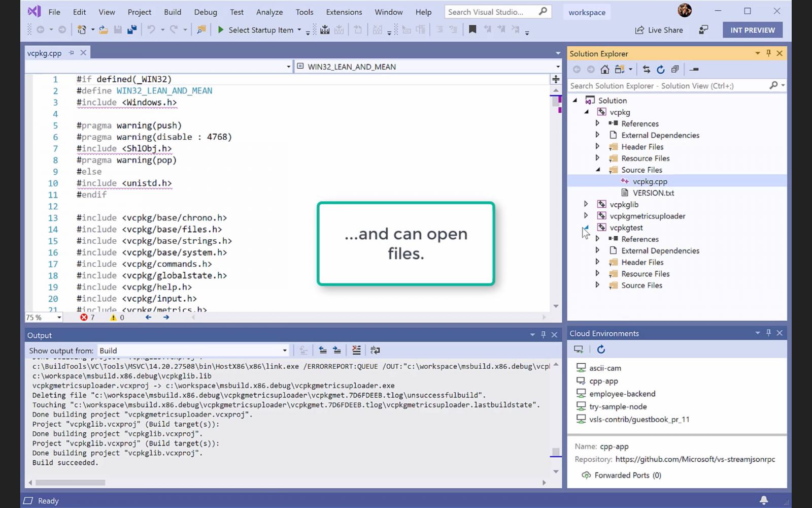The width and height of the screenshot is (812, 508).
Task: Click Save All in the main toolbar
Action: (132, 30)
